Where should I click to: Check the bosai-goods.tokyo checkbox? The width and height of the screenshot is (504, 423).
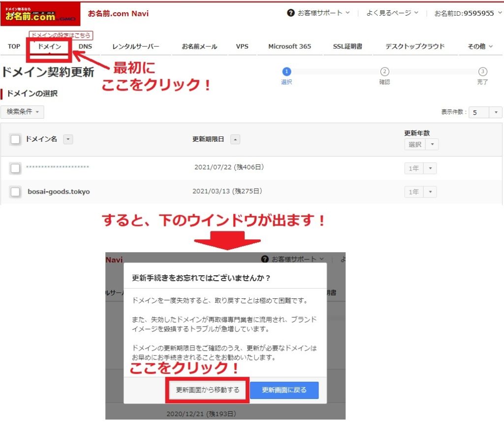coord(15,192)
